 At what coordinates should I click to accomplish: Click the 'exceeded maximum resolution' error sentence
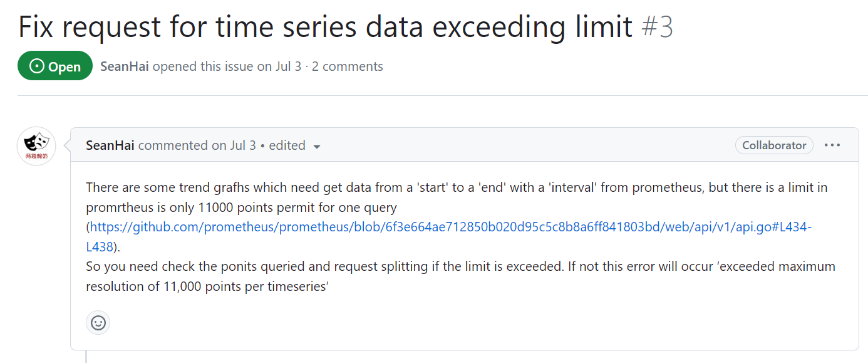(x=460, y=276)
